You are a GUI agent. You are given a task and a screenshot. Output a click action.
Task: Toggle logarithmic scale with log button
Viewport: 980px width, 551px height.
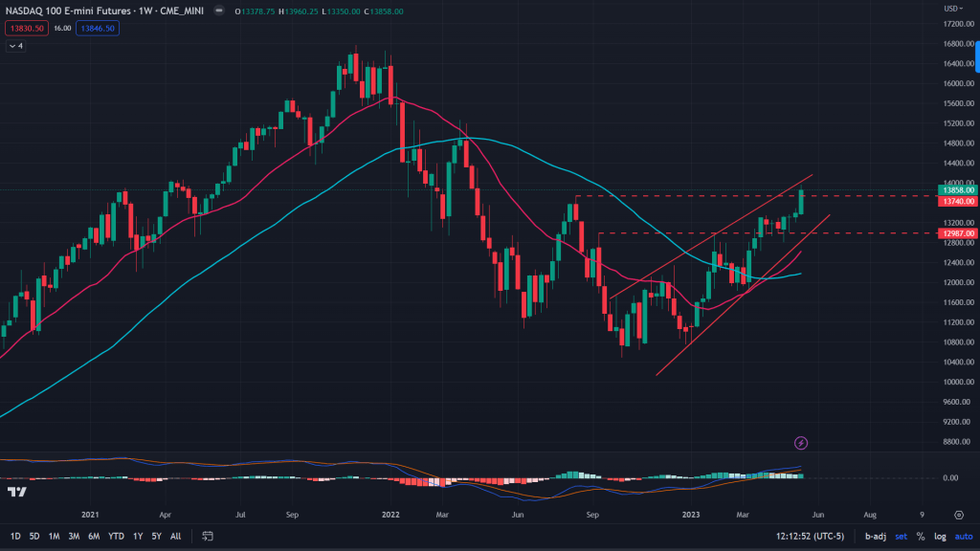(939, 536)
